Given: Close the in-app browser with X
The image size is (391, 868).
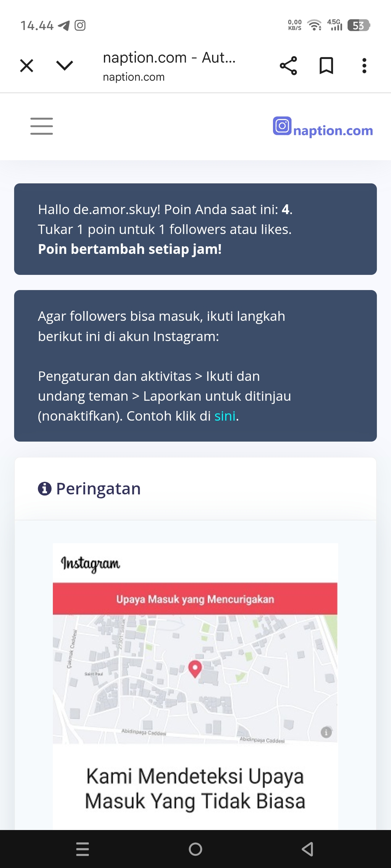Looking at the screenshot, I should click(x=26, y=66).
